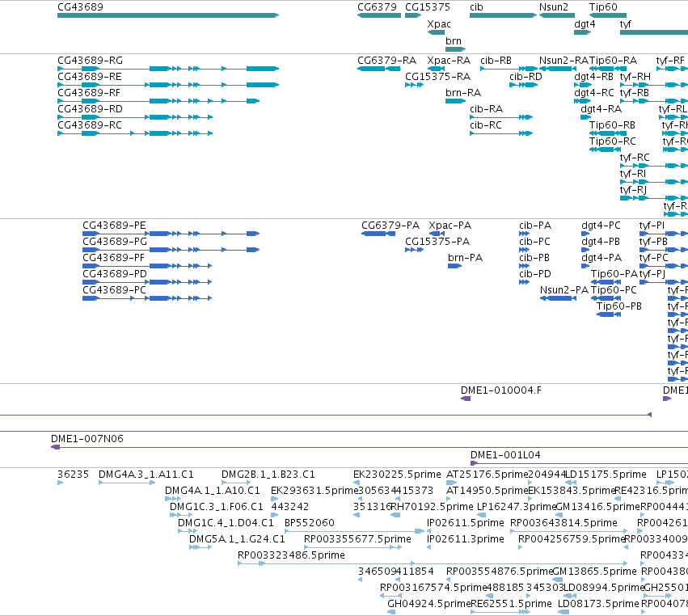688x616 pixels.
Task: Select EST GH04924.5prime
Action: 391,612
